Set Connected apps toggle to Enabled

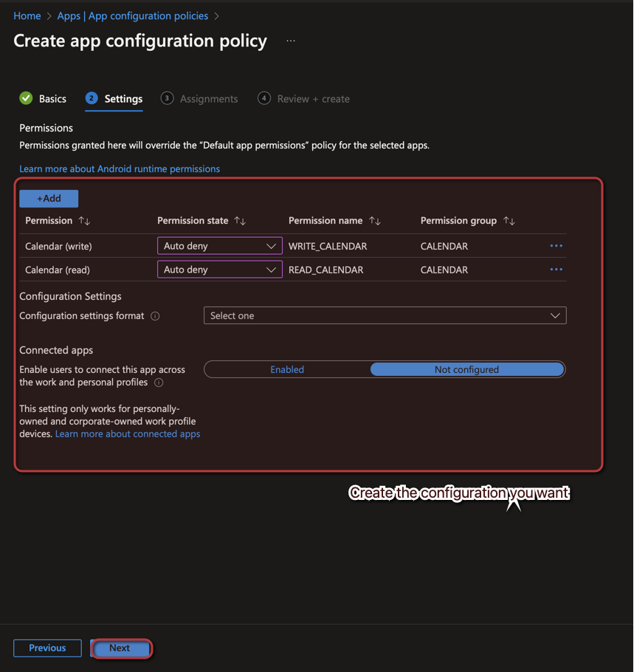tap(287, 369)
